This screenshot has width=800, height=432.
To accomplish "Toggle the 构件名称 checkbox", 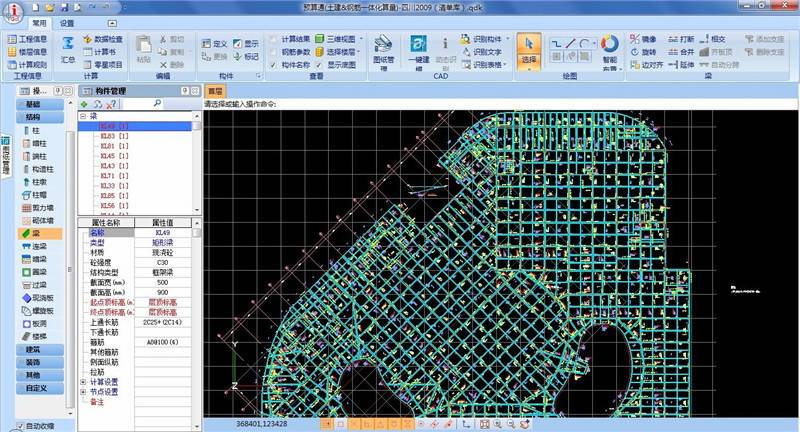I will [274, 64].
